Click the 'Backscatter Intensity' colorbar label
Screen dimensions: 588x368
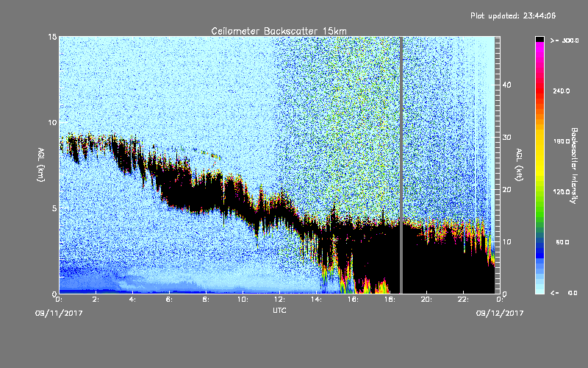click(x=574, y=166)
